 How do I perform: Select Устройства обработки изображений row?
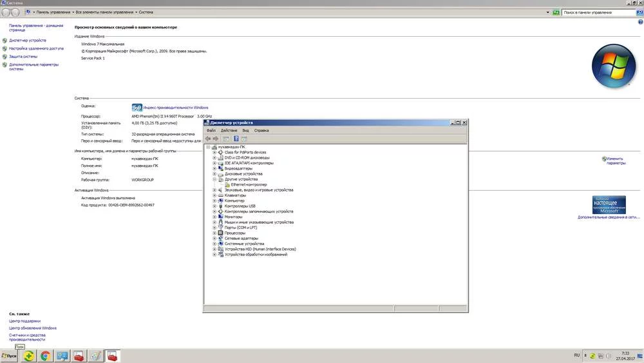click(256, 254)
